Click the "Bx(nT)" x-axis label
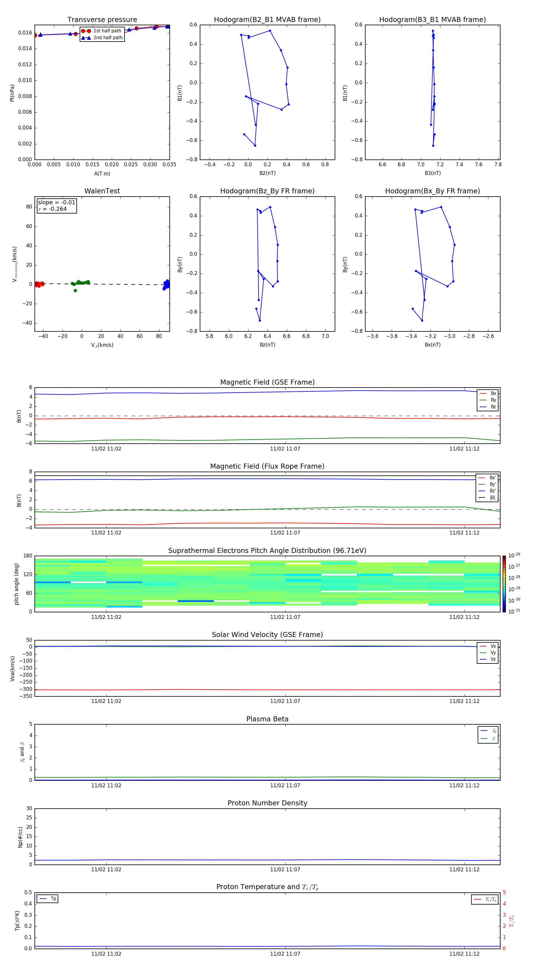The image size is (535, 980). click(x=432, y=345)
